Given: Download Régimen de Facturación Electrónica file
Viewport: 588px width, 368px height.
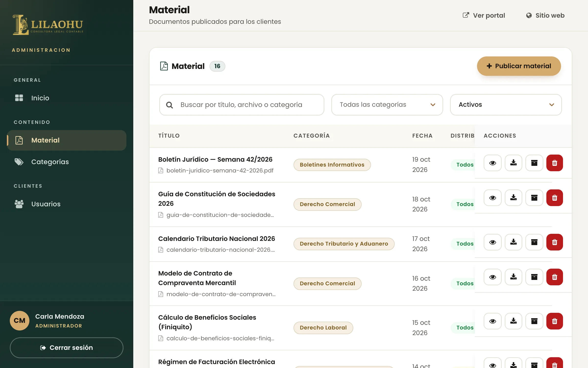Looking at the screenshot, I should 514,363.
